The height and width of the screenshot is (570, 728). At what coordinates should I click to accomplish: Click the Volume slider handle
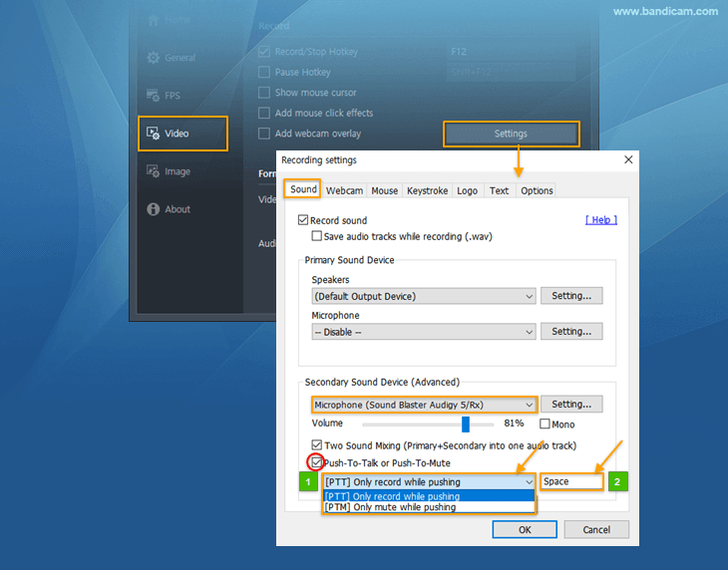466,424
